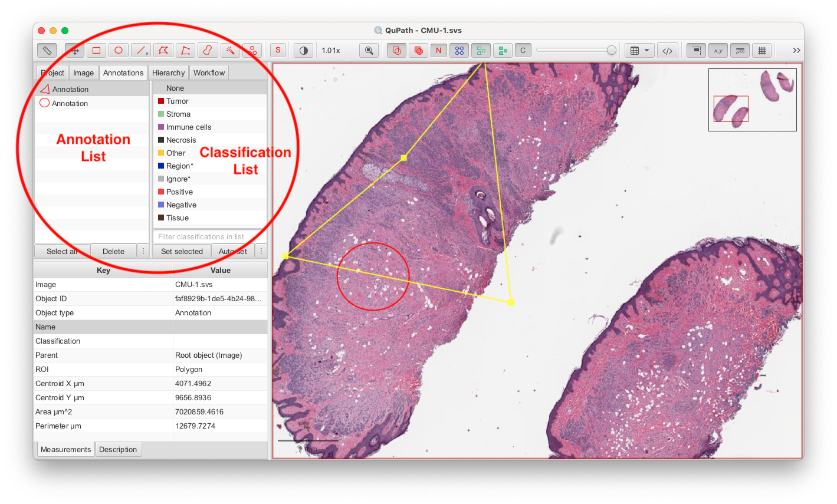The height and width of the screenshot is (504, 837).
Task: Switch to the Hierarchy tab
Action: (168, 73)
